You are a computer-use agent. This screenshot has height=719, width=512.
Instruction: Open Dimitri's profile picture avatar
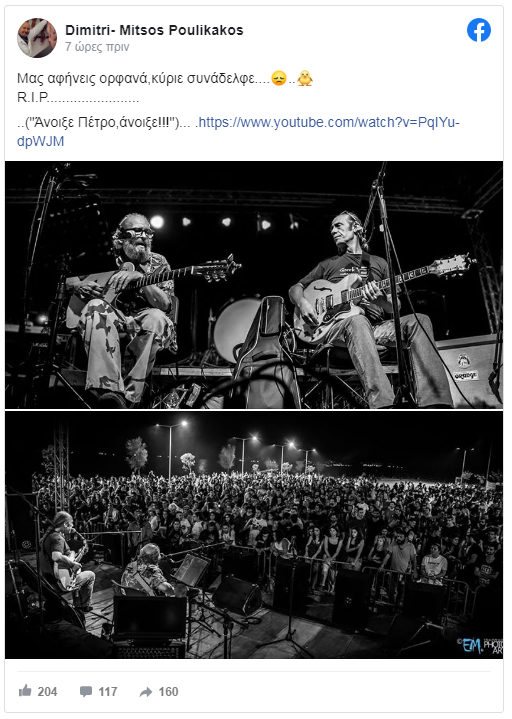tap(37, 38)
